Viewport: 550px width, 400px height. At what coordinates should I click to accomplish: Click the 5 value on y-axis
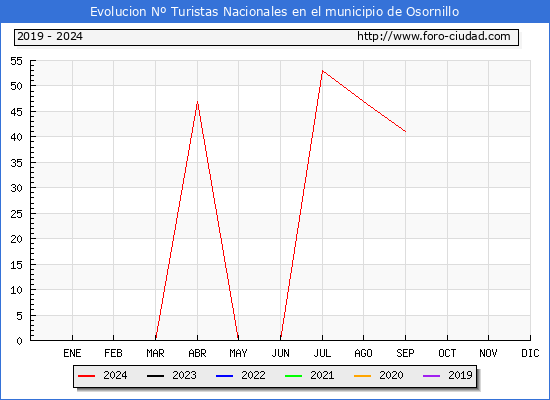point(19,316)
